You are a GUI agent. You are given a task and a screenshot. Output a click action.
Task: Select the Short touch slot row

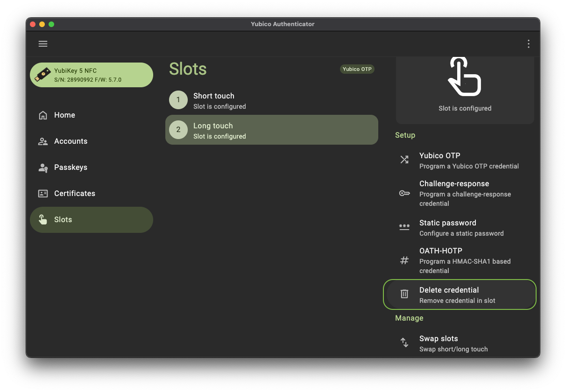272,100
